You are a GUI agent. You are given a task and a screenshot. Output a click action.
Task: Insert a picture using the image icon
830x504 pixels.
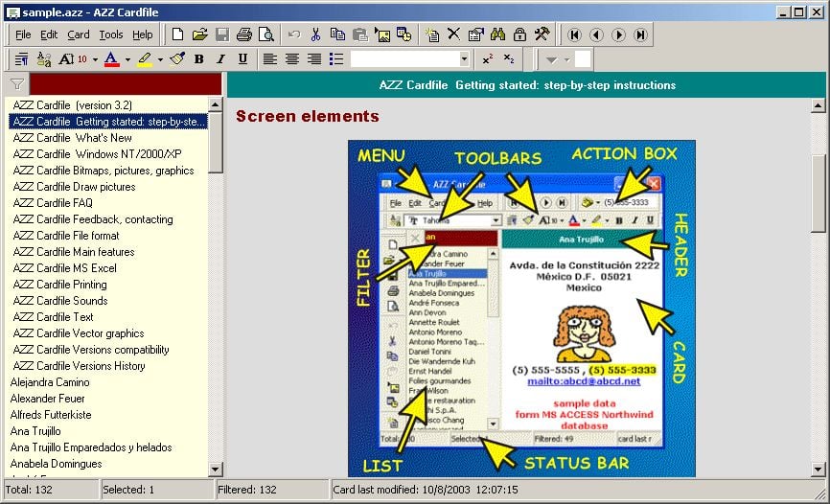pos(382,34)
